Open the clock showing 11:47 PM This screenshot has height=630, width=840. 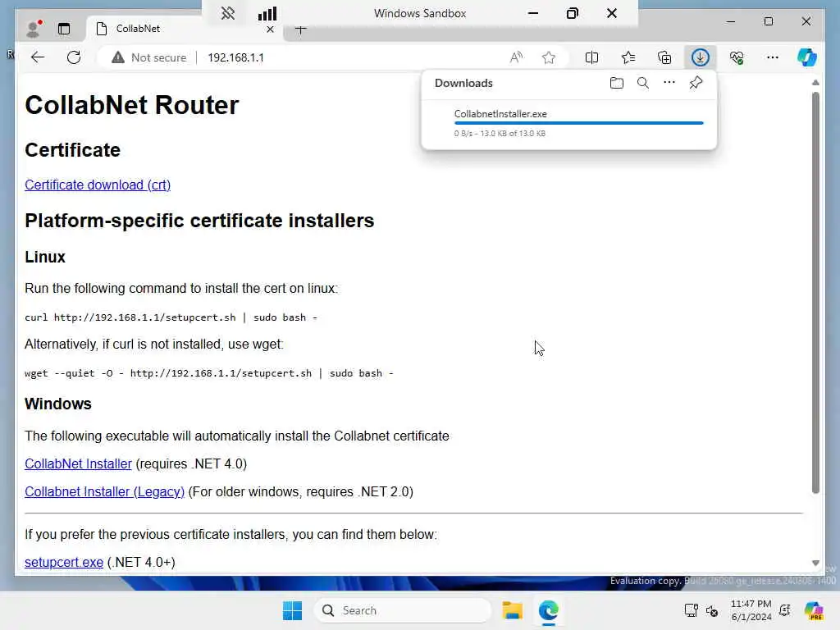point(751,610)
